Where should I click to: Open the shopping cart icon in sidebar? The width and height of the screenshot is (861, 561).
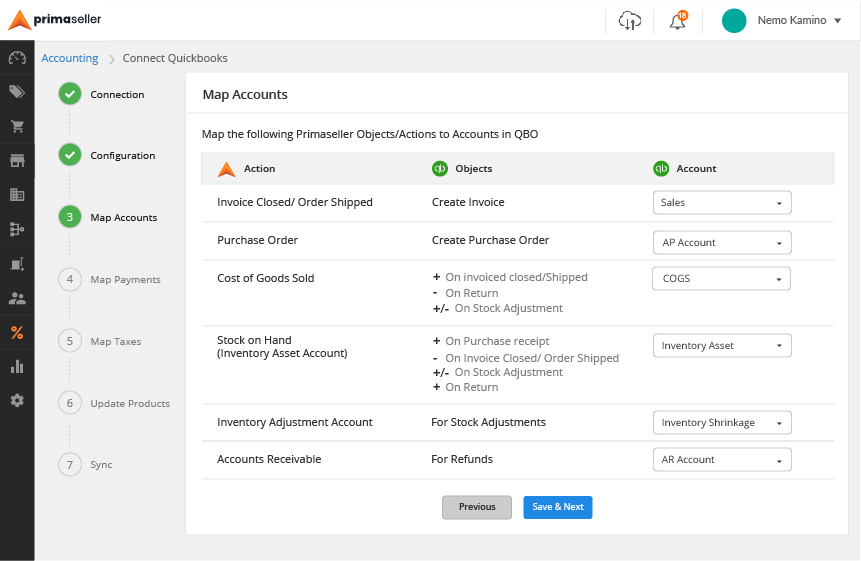click(x=17, y=126)
